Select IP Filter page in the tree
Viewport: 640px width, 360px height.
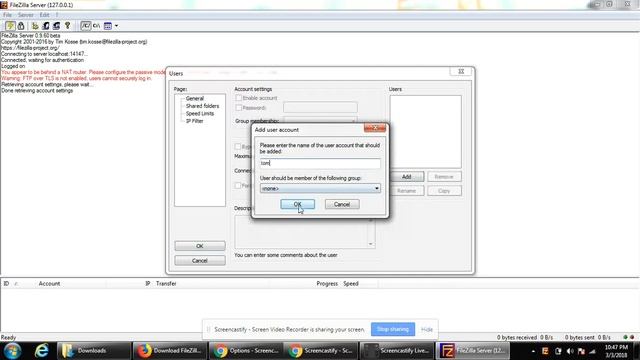194,121
